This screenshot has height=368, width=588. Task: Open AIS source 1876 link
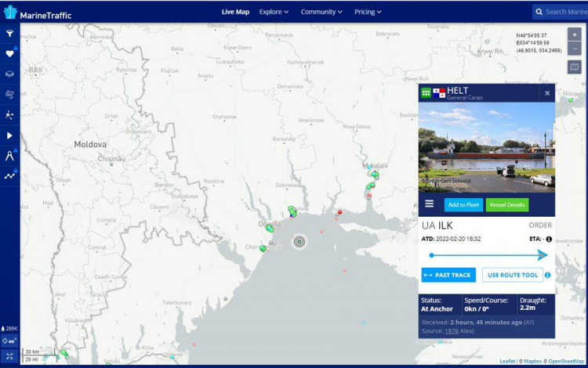pos(452,331)
